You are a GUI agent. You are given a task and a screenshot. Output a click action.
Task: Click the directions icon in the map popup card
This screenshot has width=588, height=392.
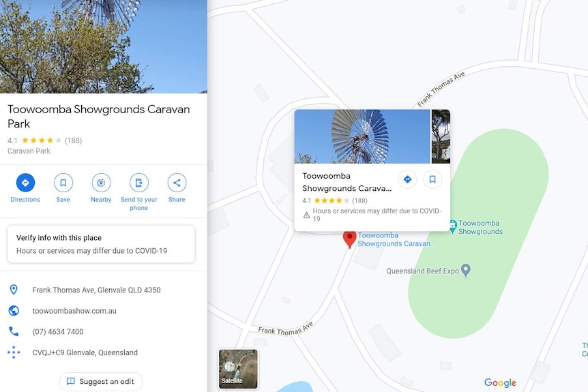click(407, 179)
